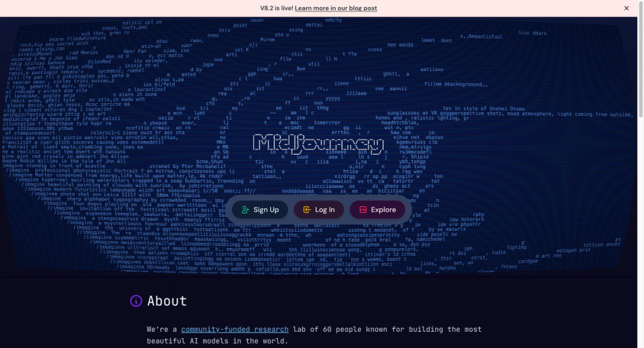Click the 'V8.2 is live!' banner text
Screen dimensions: 644x348
point(276,8)
